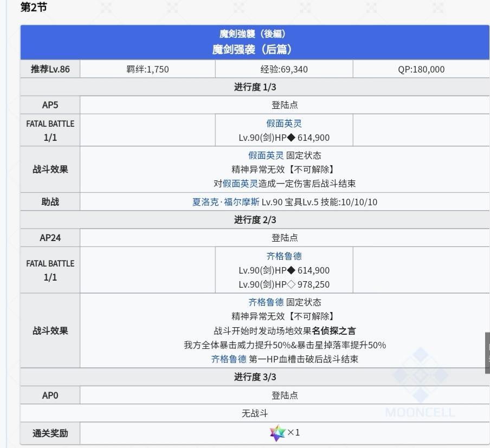Open the gray side widget at right edge
The height and width of the screenshot is (448, 490).
tap(487, 353)
